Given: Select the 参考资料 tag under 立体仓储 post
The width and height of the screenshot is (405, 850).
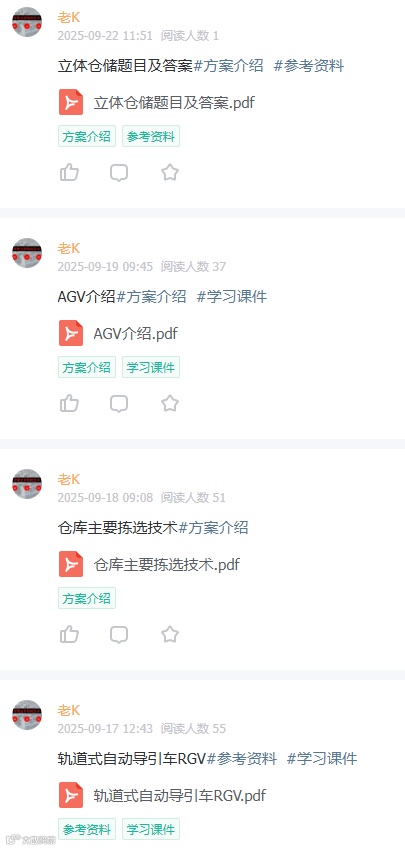Looking at the screenshot, I should [151, 137].
